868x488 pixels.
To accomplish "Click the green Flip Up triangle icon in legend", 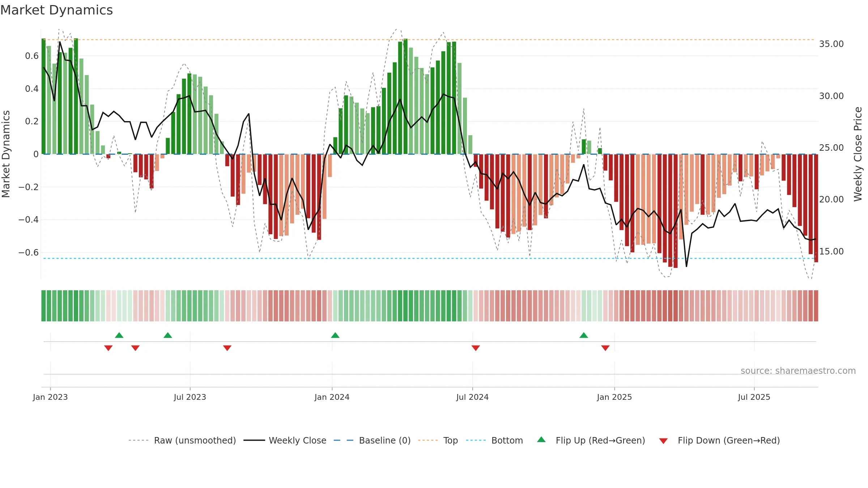I will [541, 440].
